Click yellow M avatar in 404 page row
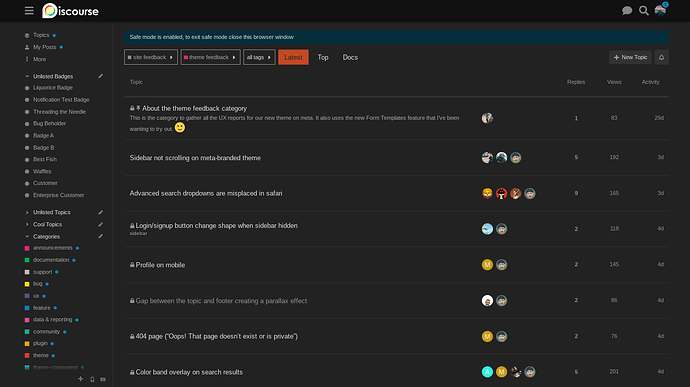 click(x=487, y=336)
